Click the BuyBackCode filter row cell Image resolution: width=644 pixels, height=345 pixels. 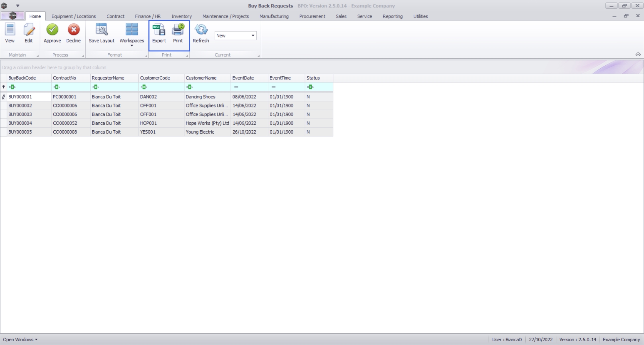pos(29,87)
